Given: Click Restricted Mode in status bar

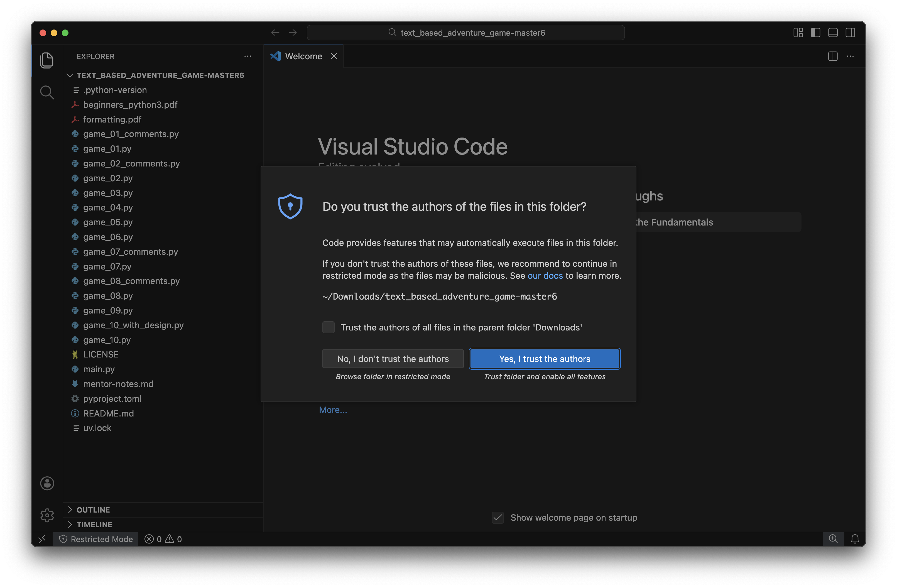Looking at the screenshot, I should click(x=96, y=539).
